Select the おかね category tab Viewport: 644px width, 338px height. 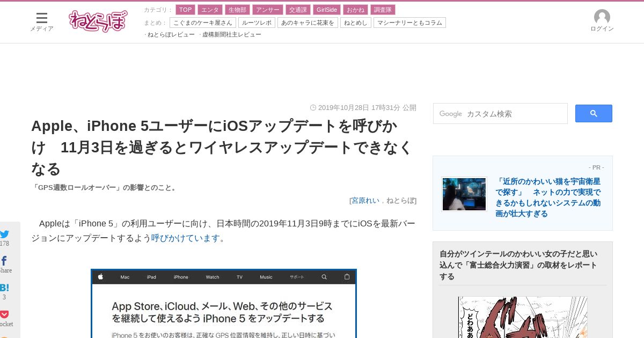point(355,10)
